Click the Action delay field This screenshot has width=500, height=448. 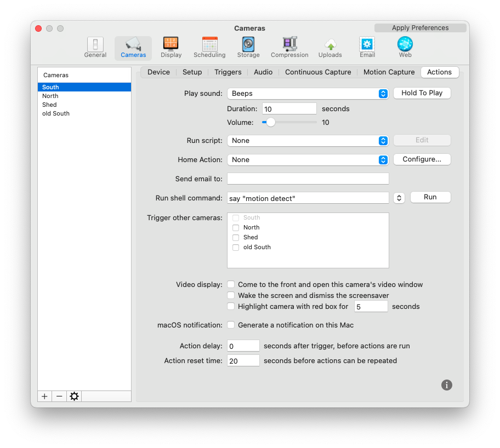pyautogui.click(x=243, y=346)
